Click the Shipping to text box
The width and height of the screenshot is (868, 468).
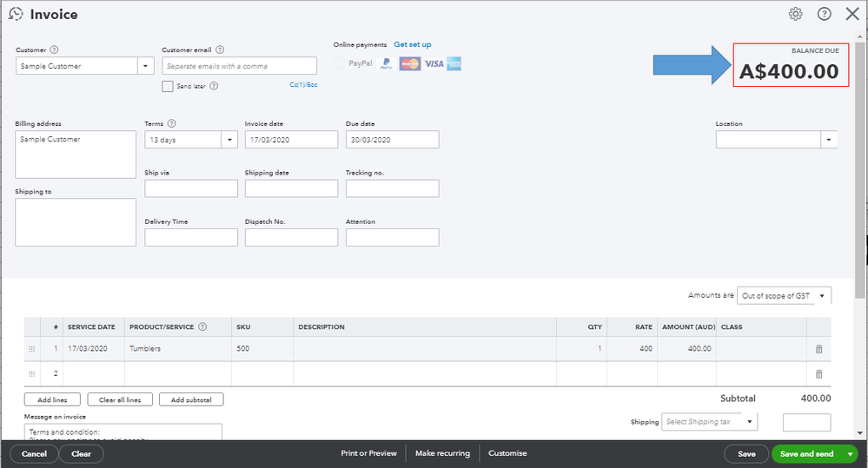coord(76,222)
